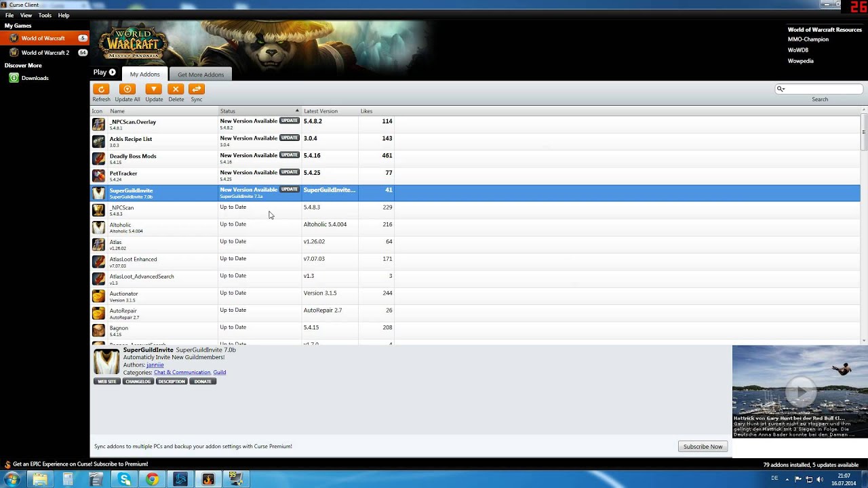868x488 pixels.
Task: Click the _NPCScan.Overlay addon icon
Action: [98, 125]
